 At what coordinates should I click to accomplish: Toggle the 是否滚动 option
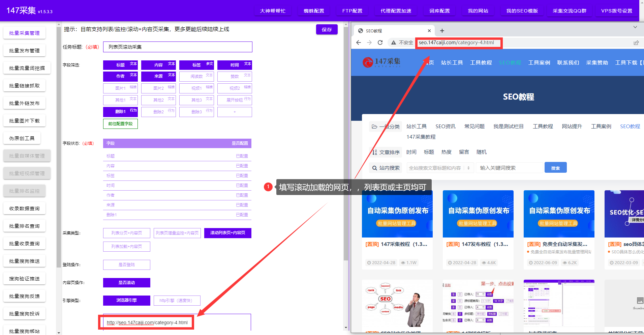pos(126,283)
